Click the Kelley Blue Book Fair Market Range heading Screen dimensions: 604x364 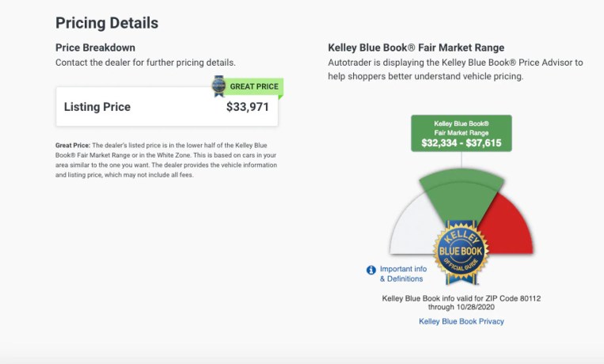pos(416,47)
